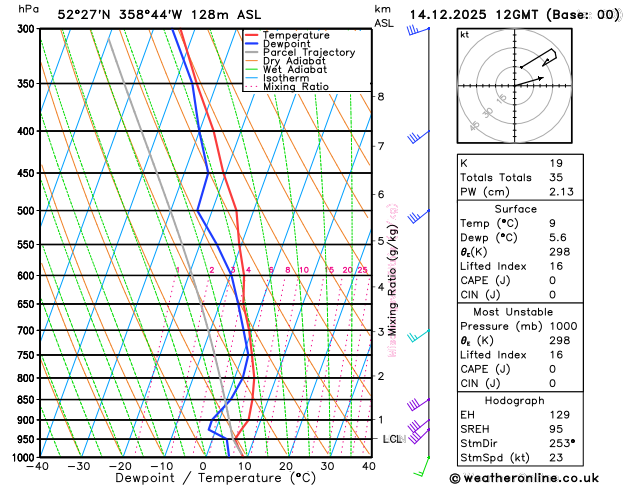Viewport: 629px width, 486px height.
Task: Click the purple wind barb at 850 hPa
Action: coord(418,404)
